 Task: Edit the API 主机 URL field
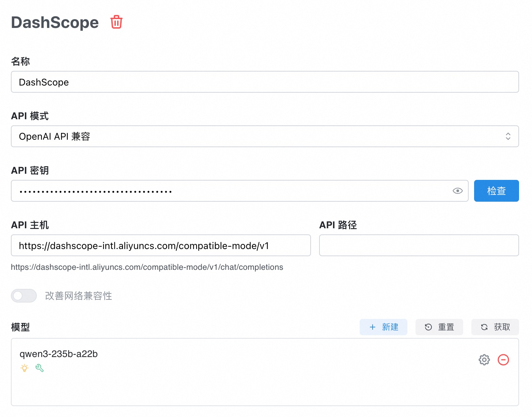click(x=161, y=245)
